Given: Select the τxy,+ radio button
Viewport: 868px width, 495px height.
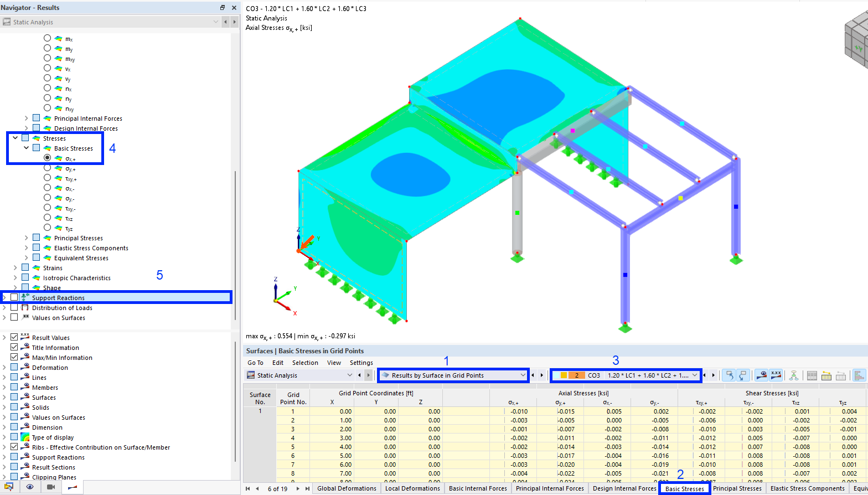Looking at the screenshot, I should pyautogui.click(x=47, y=178).
